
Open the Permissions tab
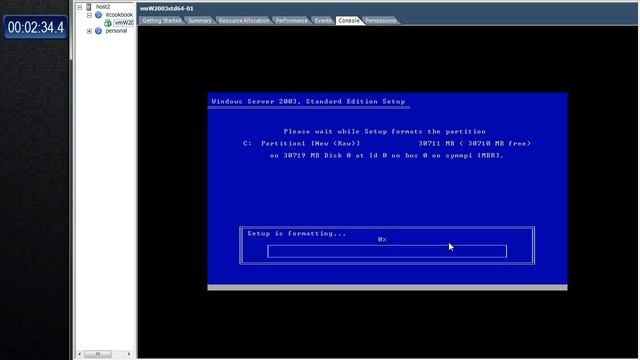[x=380, y=20]
